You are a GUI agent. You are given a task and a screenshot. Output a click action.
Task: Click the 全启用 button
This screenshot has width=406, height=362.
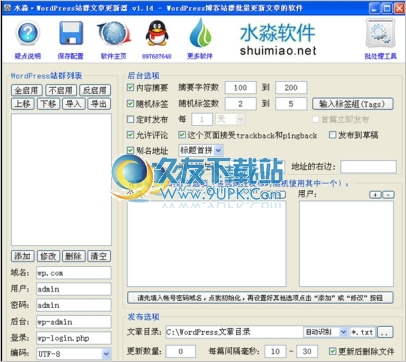coord(27,90)
